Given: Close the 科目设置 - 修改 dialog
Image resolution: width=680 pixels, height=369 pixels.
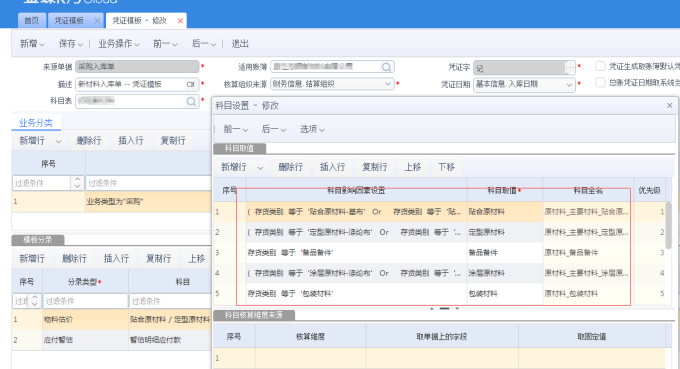Looking at the screenshot, I should tap(669, 105).
